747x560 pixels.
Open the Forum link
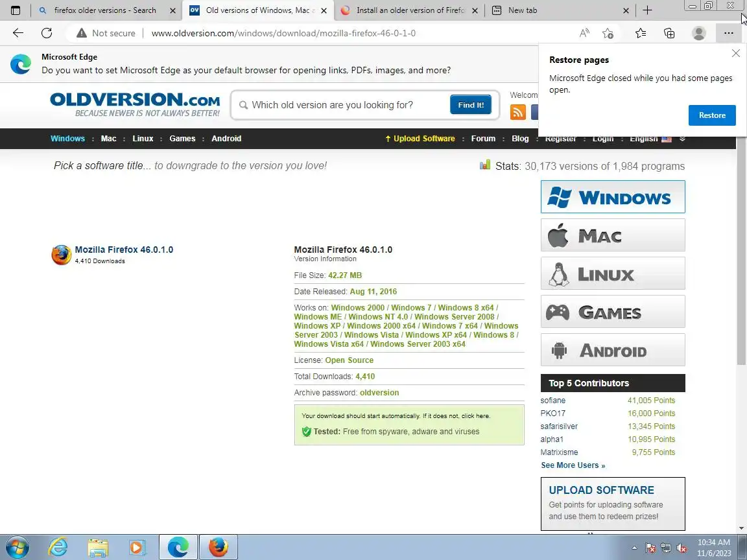483,139
